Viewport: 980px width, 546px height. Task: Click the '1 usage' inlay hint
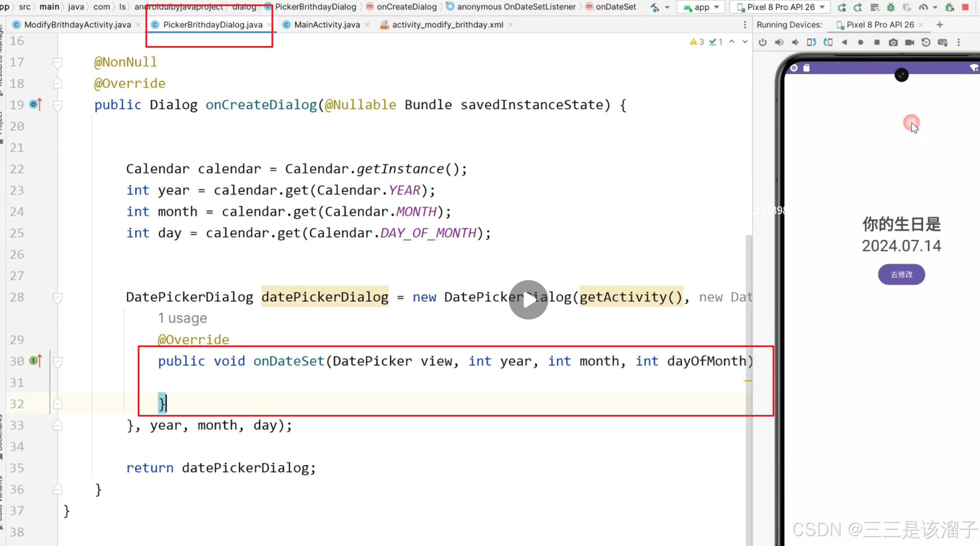[x=182, y=318]
